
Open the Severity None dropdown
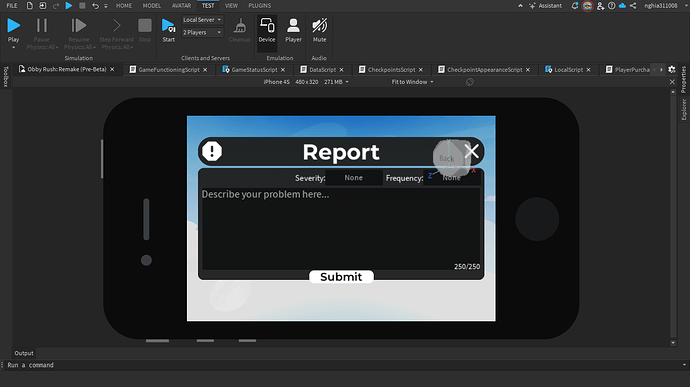(x=354, y=177)
